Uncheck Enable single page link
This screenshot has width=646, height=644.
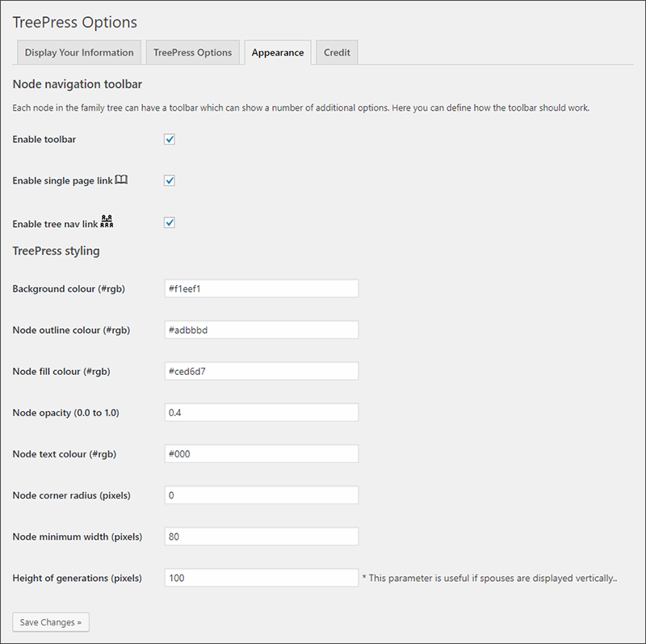coord(170,180)
